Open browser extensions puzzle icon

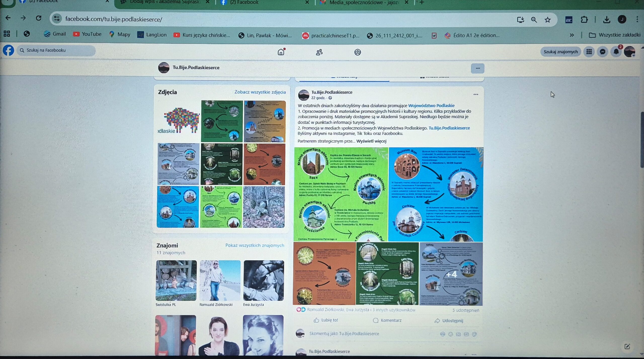[x=584, y=20]
